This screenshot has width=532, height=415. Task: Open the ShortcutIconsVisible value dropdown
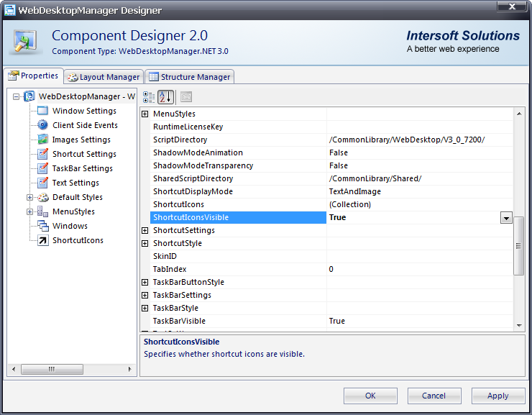tap(506, 218)
